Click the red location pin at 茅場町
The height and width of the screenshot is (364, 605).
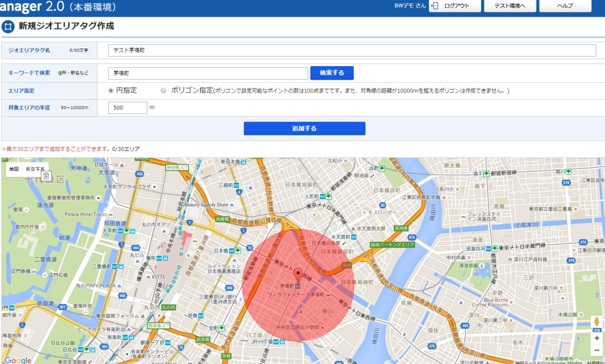point(298,276)
